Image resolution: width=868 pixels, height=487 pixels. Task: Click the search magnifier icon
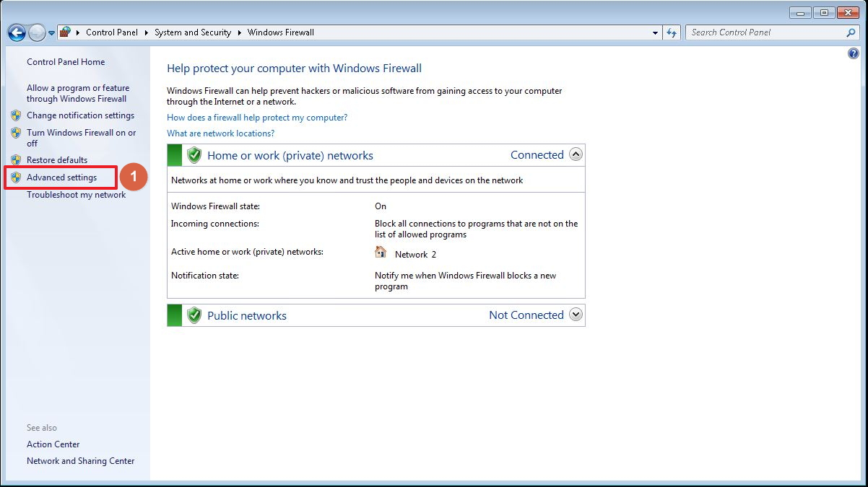coord(851,32)
